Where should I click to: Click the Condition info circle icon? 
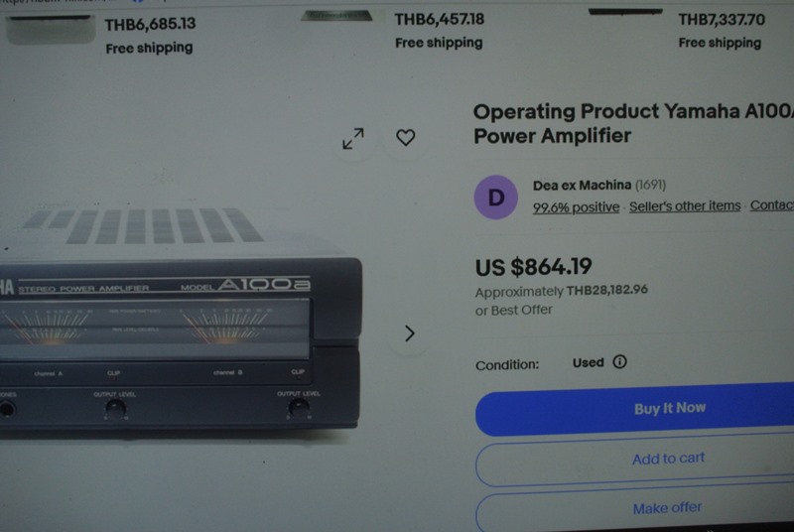coord(619,362)
